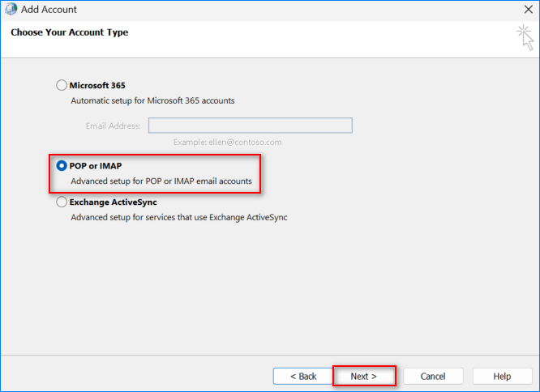Image resolution: width=540 pixels, height=392 pixels.
Task: Click the Exchange ActiveSync services description text
Action: [x=178, y=218]
